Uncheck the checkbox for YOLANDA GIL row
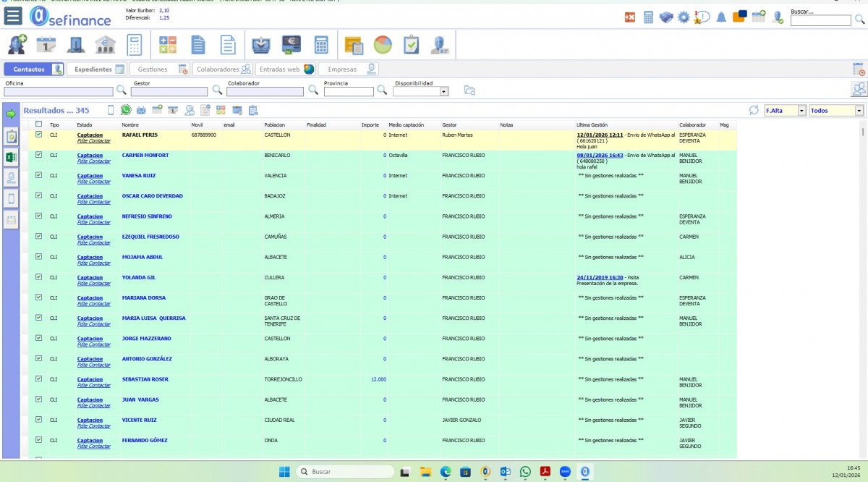 [39, 277]
